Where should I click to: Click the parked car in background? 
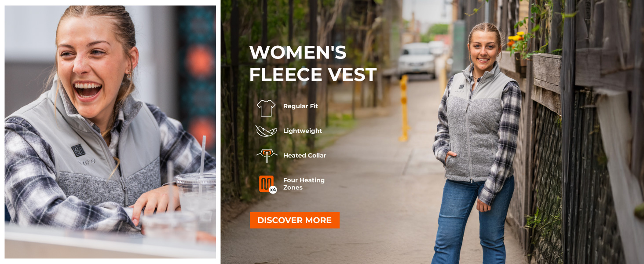(417, 60)
